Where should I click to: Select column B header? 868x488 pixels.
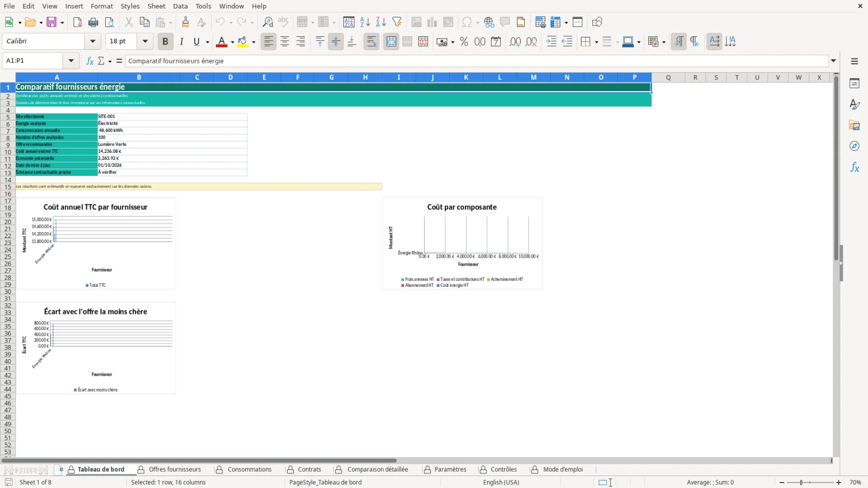[139, 78]
